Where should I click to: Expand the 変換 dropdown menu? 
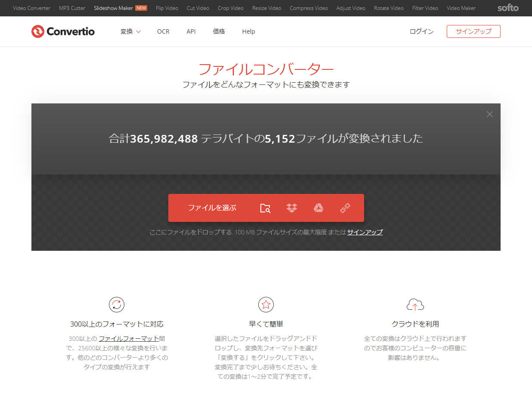[130, 31]
